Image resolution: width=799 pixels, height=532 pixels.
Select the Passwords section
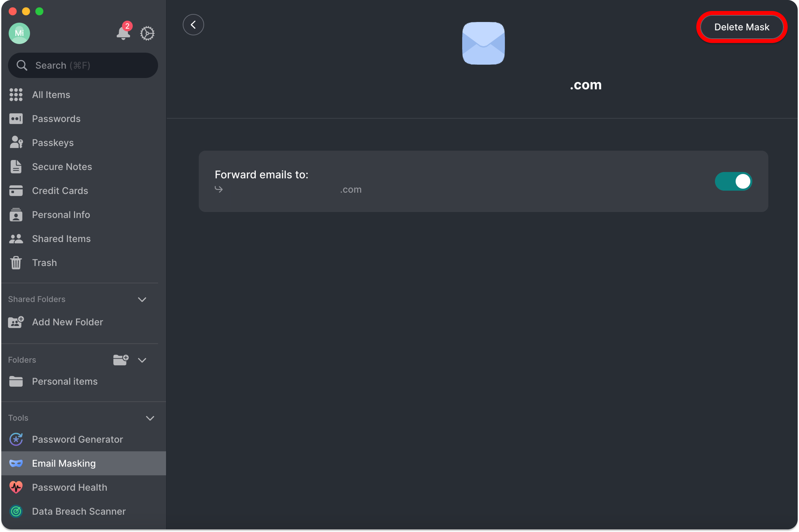click(56, 118)
